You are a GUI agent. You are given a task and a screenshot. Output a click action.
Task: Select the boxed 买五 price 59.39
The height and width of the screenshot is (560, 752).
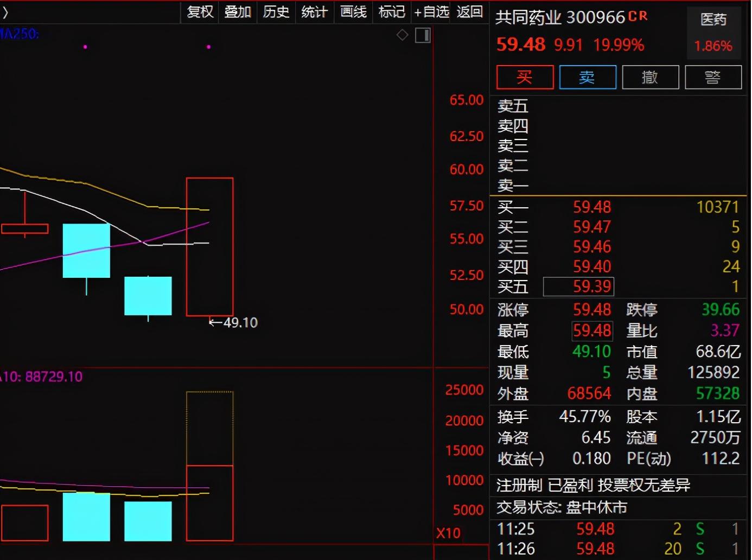[578, 287]
